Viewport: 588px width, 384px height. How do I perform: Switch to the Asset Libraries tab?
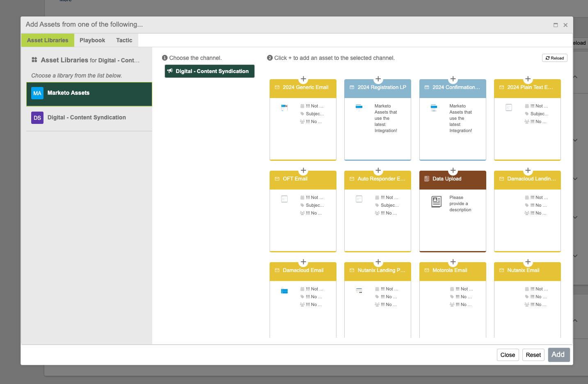[48, 40]
